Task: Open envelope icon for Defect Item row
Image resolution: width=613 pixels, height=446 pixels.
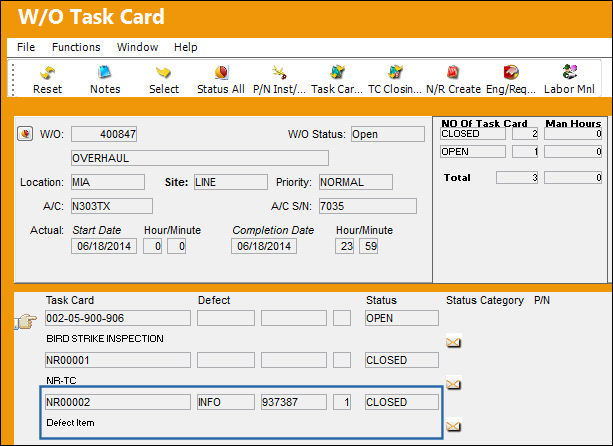Action: click(453, 426)
